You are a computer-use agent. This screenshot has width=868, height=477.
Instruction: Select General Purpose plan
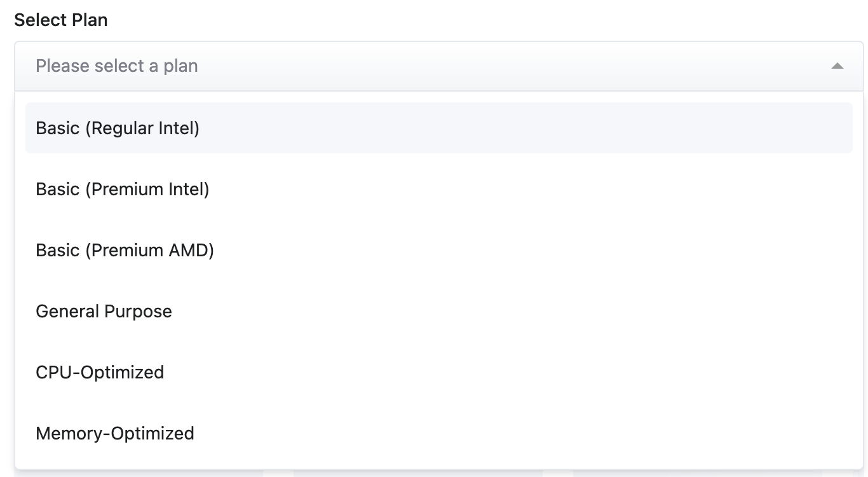(438, 311)
